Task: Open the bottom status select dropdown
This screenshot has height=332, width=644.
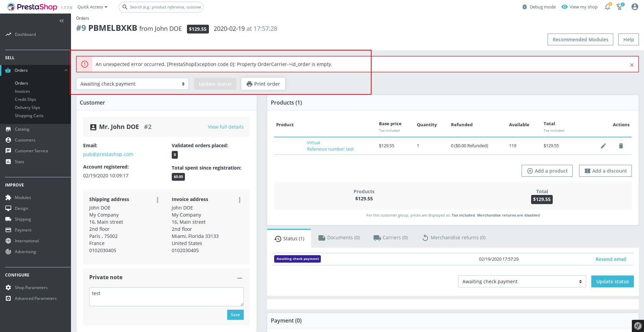Action: (x=522, y=282)
